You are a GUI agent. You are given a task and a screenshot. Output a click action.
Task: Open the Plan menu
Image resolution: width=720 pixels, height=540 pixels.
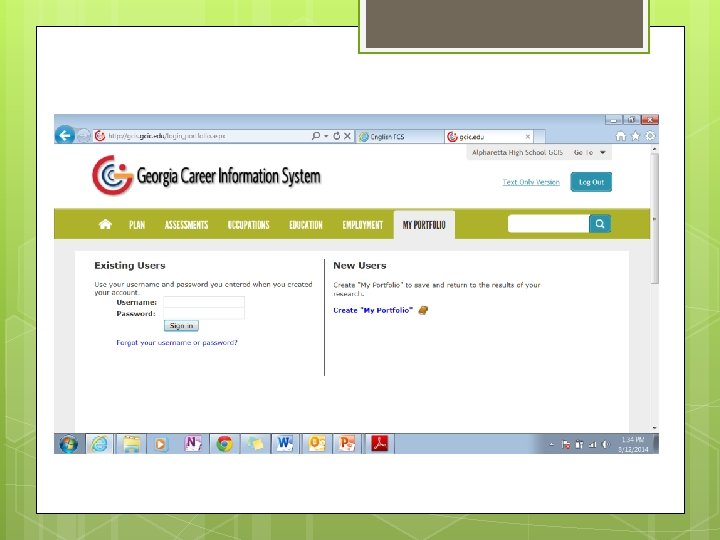[137, 225]
